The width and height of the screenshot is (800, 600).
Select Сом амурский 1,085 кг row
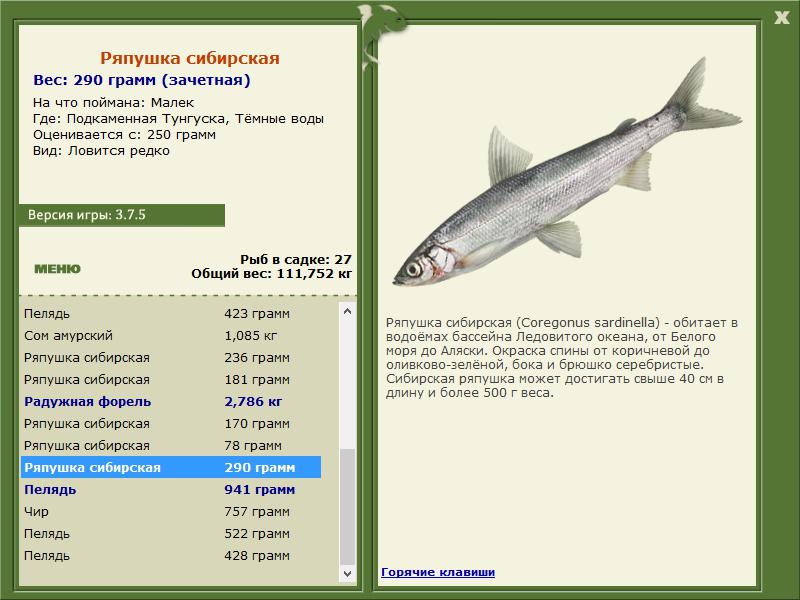pyautogui.click(x=171, y=336)
